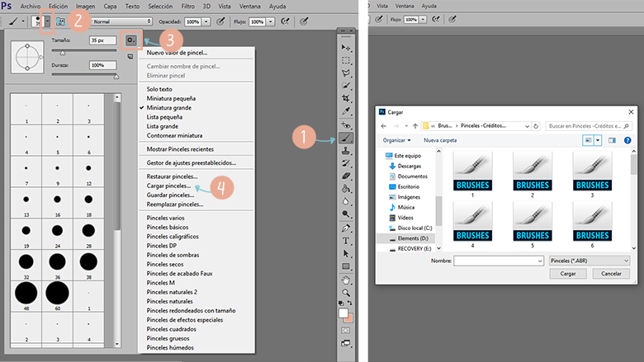The image size is (644, 362).
Task: Open the Flujo dropdown arrow in left window
Action: [x=271, y=21]
